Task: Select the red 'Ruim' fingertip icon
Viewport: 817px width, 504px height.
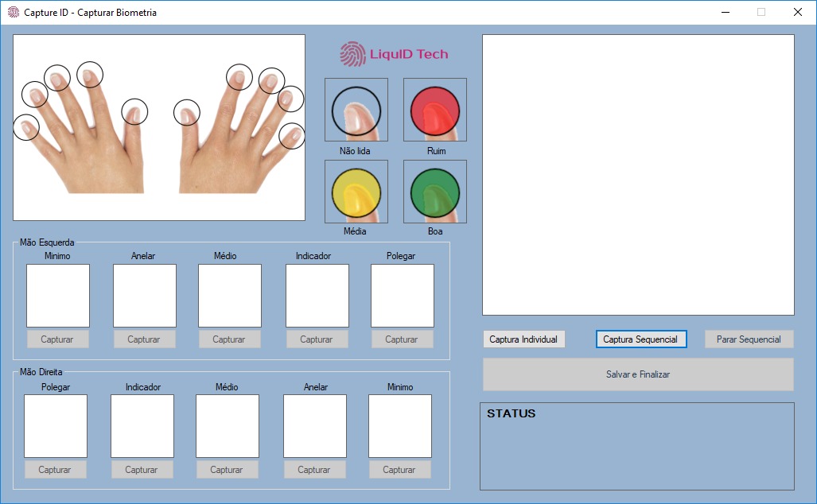Action: [x=435, y=110]
